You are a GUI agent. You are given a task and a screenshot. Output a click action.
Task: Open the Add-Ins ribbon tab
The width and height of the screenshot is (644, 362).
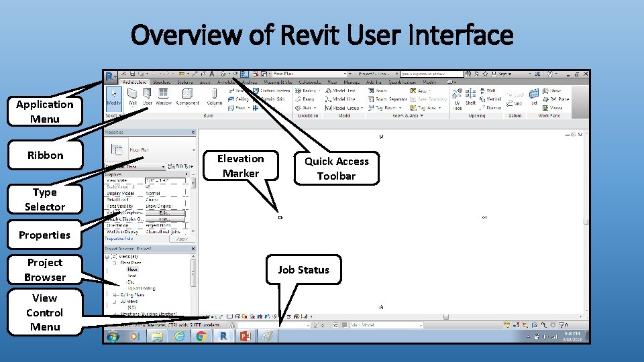(x=374, y=82)
